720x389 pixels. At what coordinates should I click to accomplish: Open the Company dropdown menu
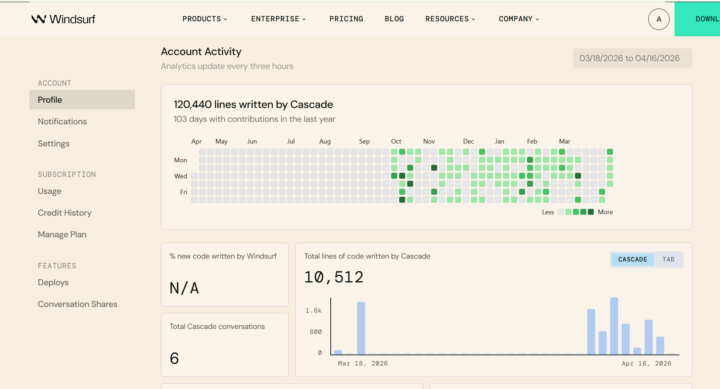pos(519,19)
